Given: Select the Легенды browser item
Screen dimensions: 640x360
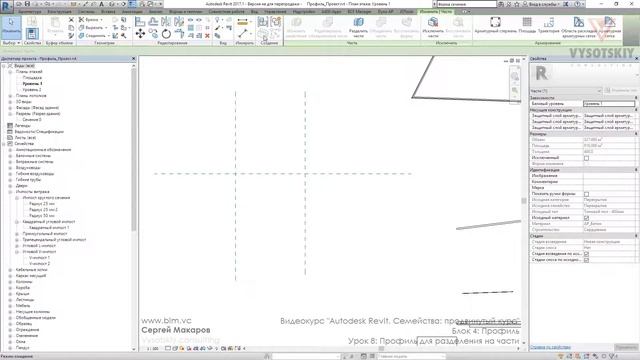Looking at the screenshot, I should click(x=23, y=126).
